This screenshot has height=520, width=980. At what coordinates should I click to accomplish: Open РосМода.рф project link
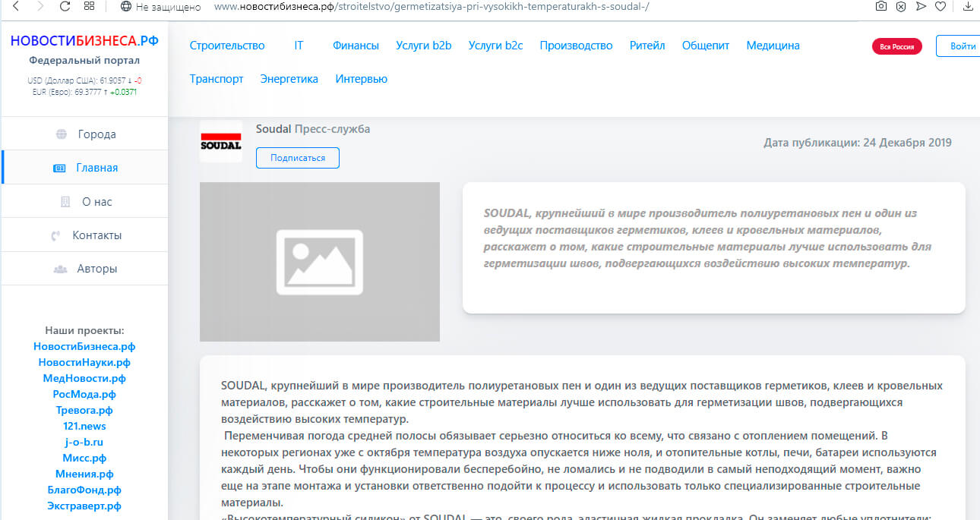tap(84, 394)
